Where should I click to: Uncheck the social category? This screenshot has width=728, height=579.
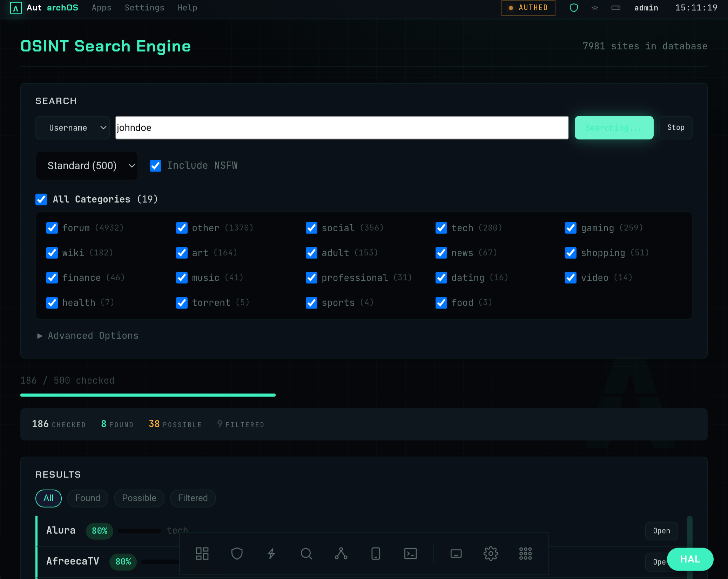(311, 228)
